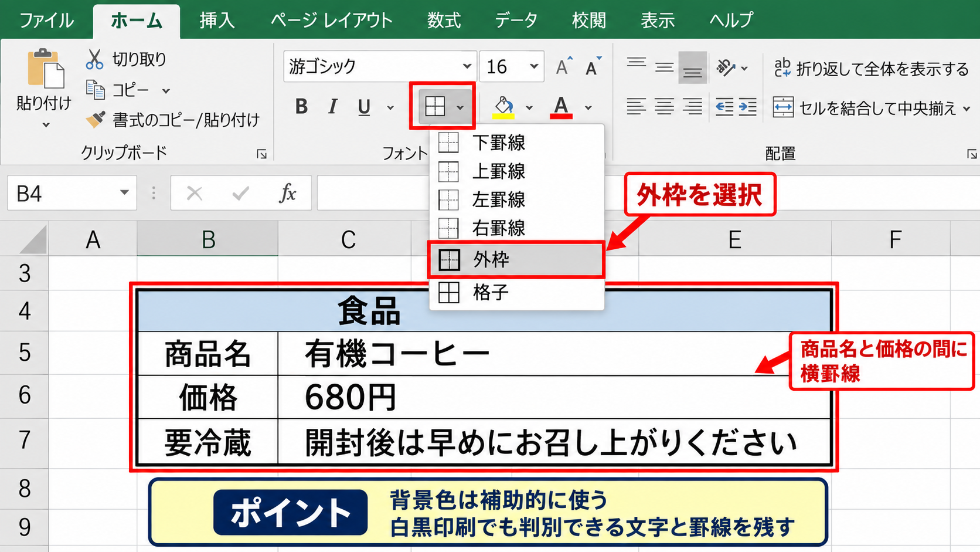Switch to the 挿入 tab
This screenshot has height=552, width=980.
(217, 21)
